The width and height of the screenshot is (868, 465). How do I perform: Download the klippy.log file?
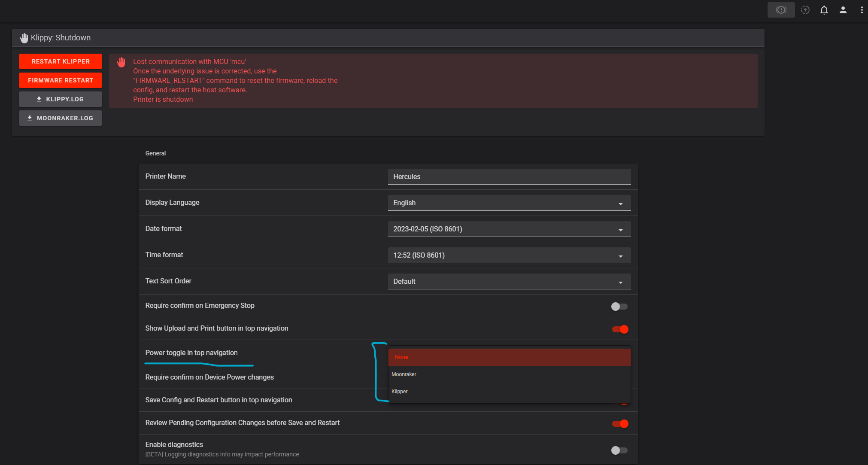click(61, 99)
